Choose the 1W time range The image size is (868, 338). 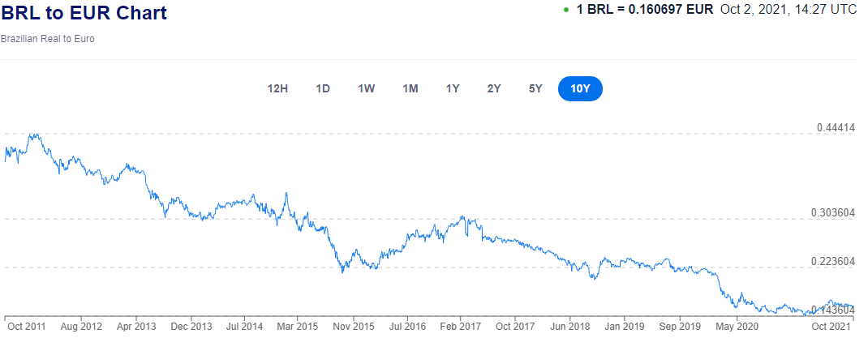click(x=367, y=89)
